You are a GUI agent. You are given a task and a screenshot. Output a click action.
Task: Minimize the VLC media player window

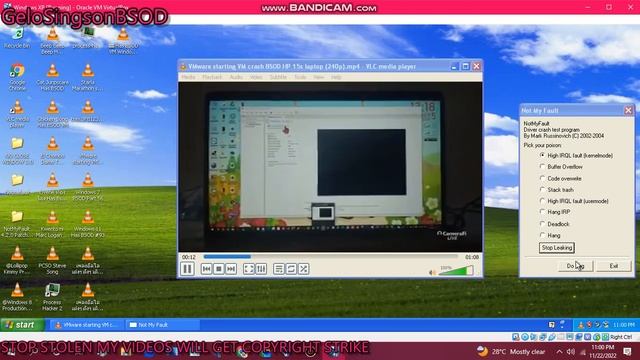point(454,67)
